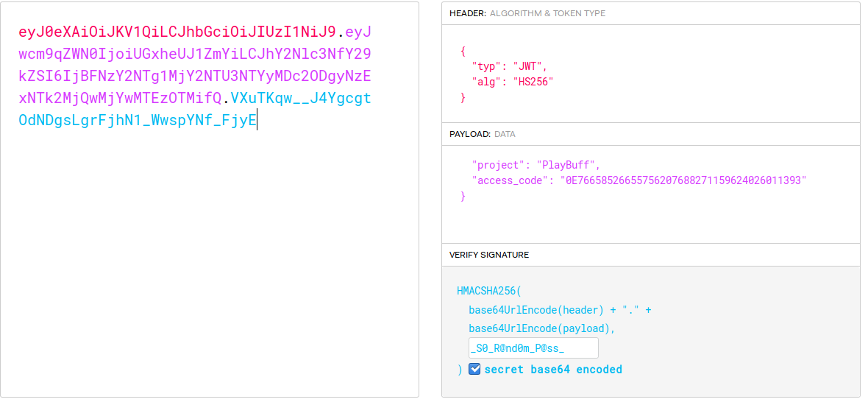Click the closing brace in header JSON
Screen dimensions: 868x402
coord(463,97)
